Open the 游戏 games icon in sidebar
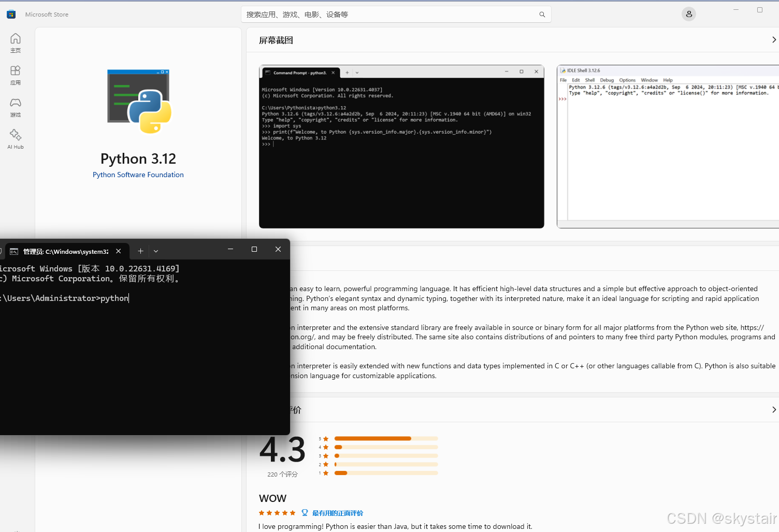 15,106
